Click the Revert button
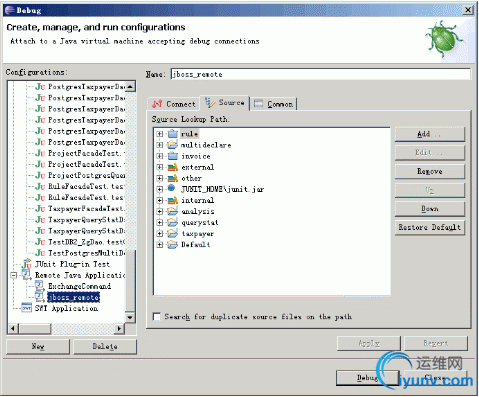The image size is (479, 397). point(436,343)
